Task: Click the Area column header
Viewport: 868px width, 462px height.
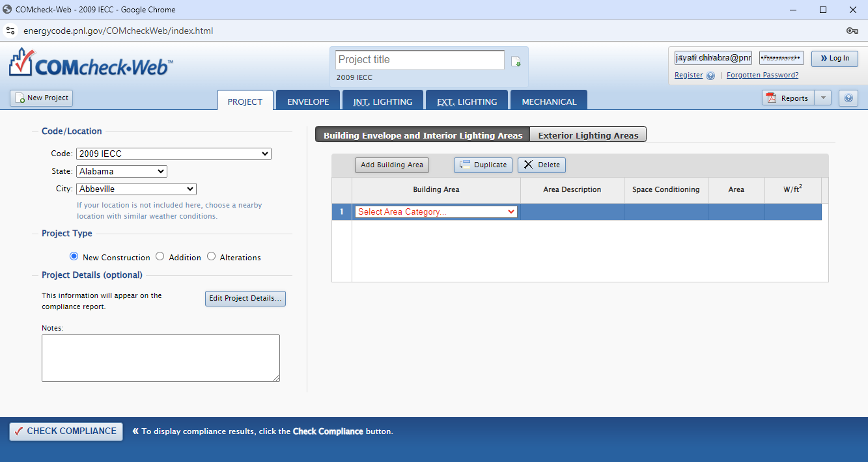Action: (x=736, y=189)
